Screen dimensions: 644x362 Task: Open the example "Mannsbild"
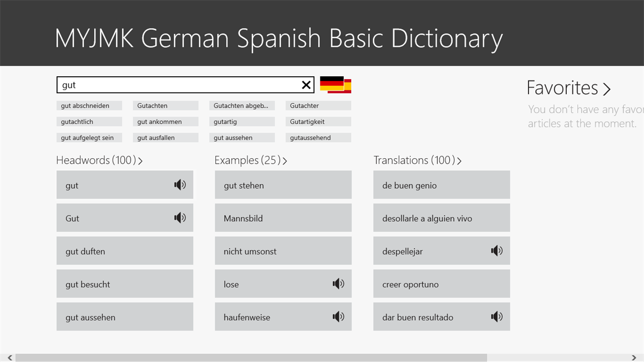(x=283, y=218)
